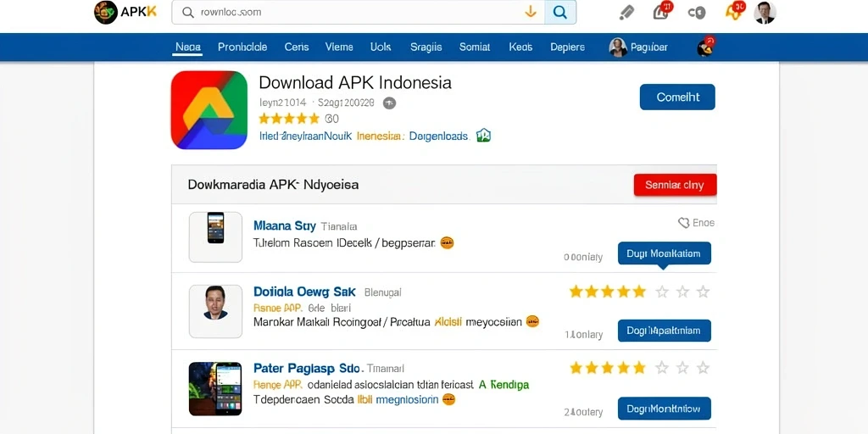This screenshot has width=868, height=434.
Task: Open the game screenshot thumbnail for Pater Paglasp
Action: pyautogui.click(x=215, y=388)
